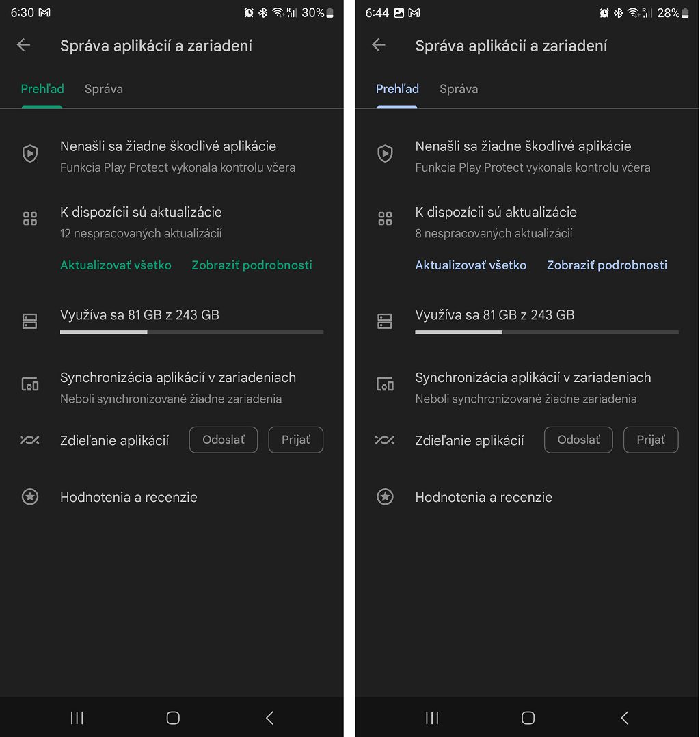Open Hodnotenia a recenzie in the left screenshot
Viewport: 700px width, 737px height.
(129, 497)
